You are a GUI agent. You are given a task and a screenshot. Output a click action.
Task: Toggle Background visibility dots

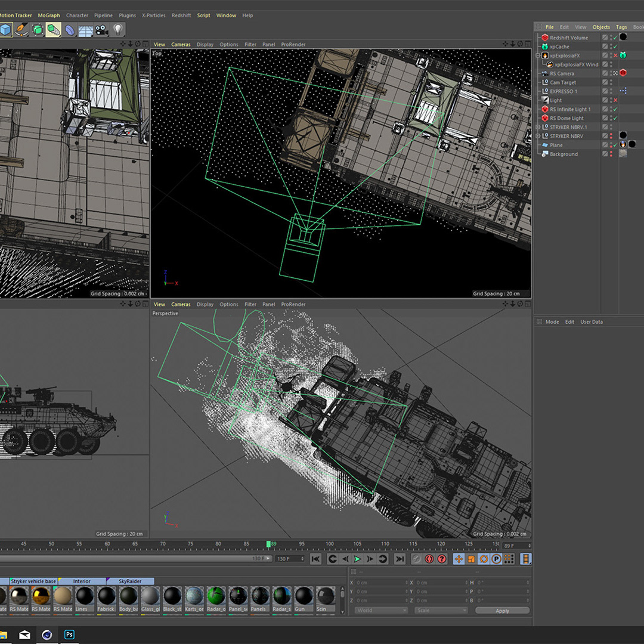tap(611, 154)
